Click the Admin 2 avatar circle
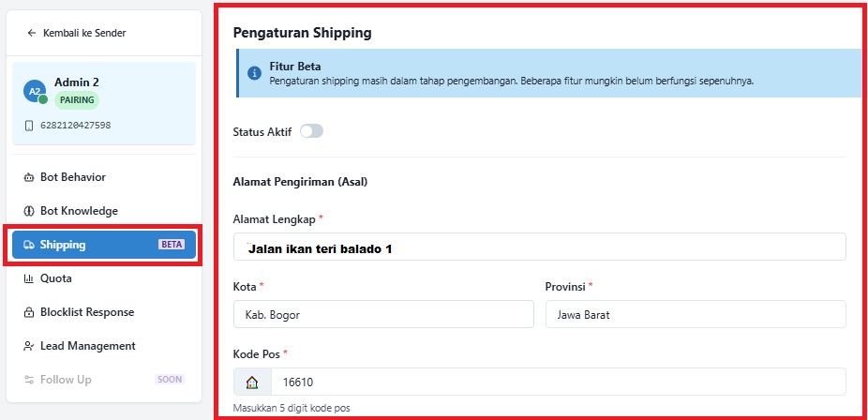 (35, 91)
